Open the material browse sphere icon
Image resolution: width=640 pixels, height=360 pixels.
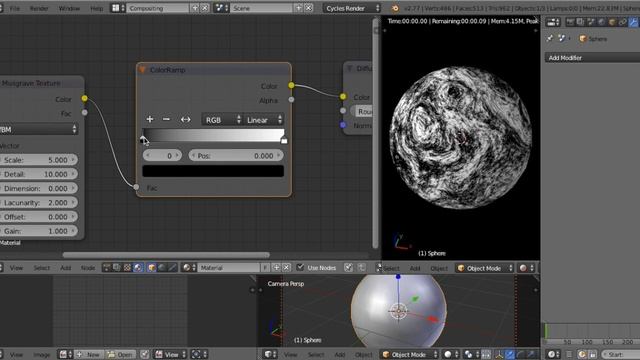click(x=189, y=268)
